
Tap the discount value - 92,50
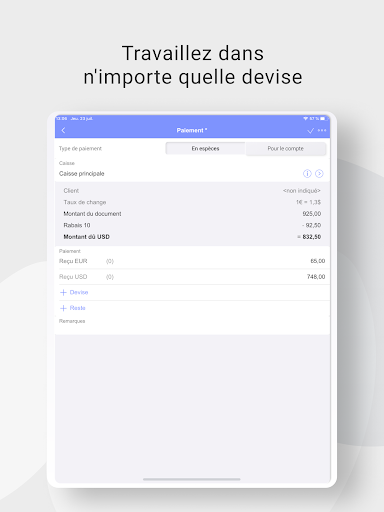(311, 225)
